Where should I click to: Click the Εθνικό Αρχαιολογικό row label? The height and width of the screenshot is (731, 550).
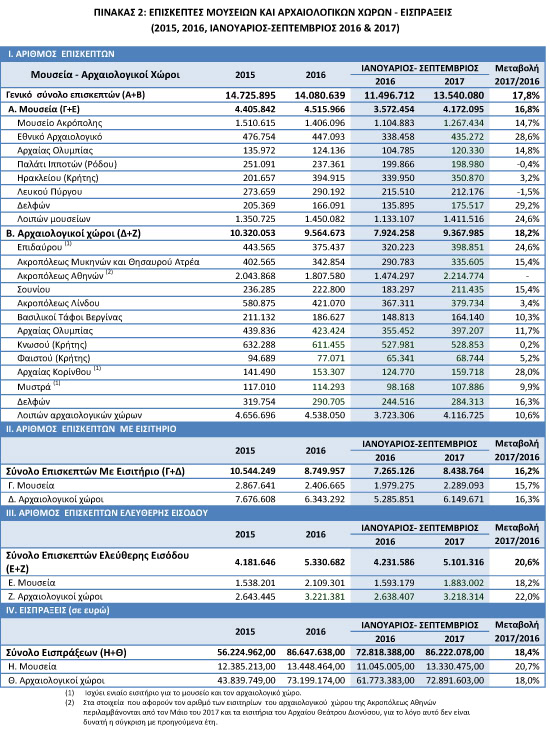(x=60, y=137)
